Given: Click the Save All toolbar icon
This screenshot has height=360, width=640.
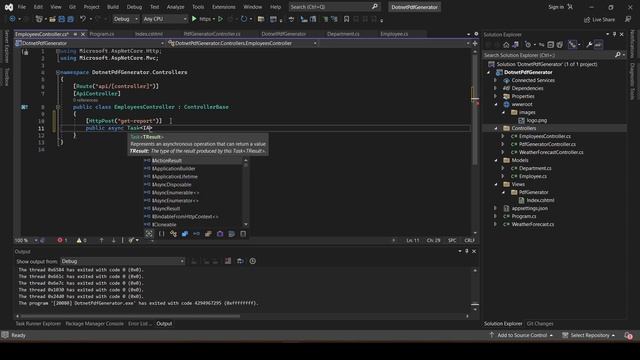Looking at the screenshot, I should click(x=70, y=19).
